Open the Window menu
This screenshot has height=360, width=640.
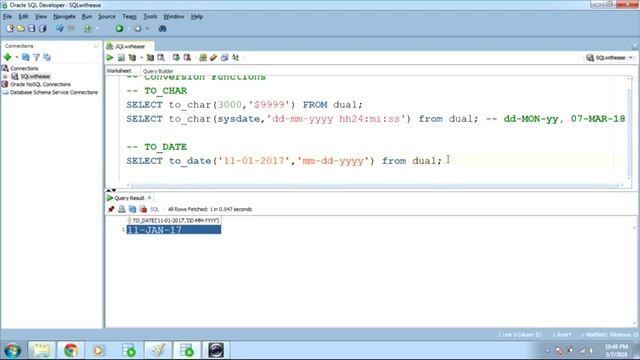(x=173, y=16)
